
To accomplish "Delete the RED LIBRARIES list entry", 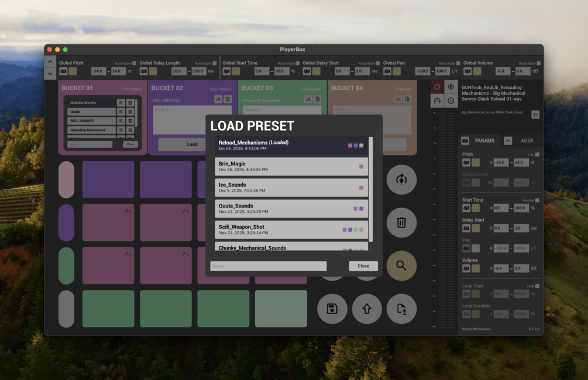I will 130,121.
